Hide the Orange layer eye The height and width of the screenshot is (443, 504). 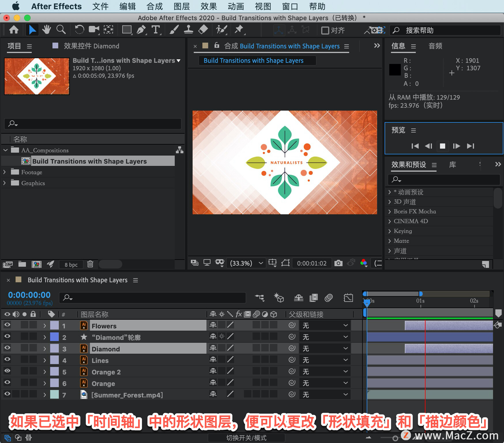pyautogui.click(x=7, y=383)
